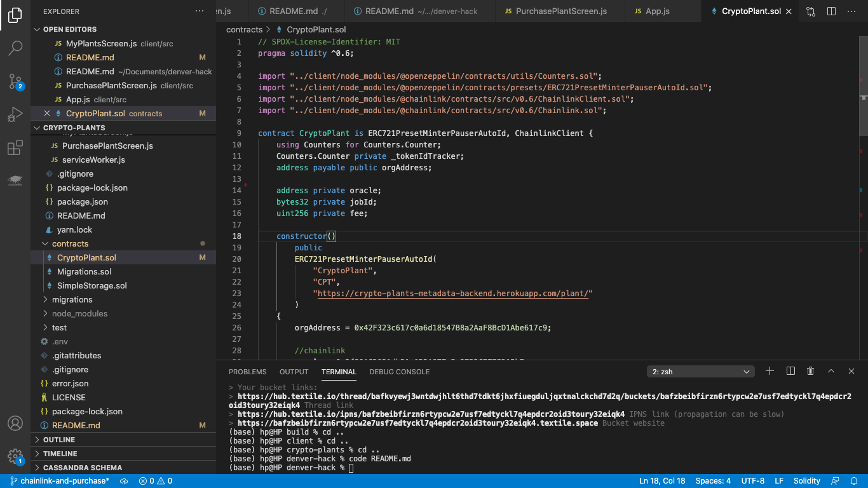Maximize the terminal panel size
868x488 pixels.
[831, 371]
